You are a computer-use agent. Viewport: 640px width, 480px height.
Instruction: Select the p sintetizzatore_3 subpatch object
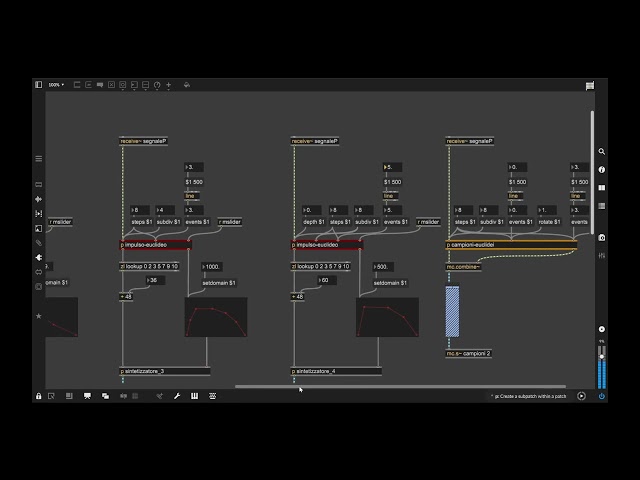click(x=164, y=371)
